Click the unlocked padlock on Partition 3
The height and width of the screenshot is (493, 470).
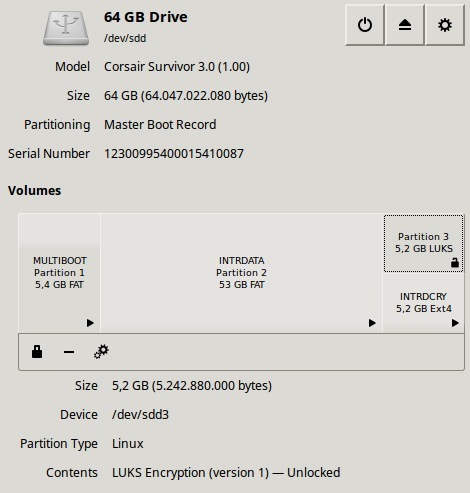coord(455,263)
